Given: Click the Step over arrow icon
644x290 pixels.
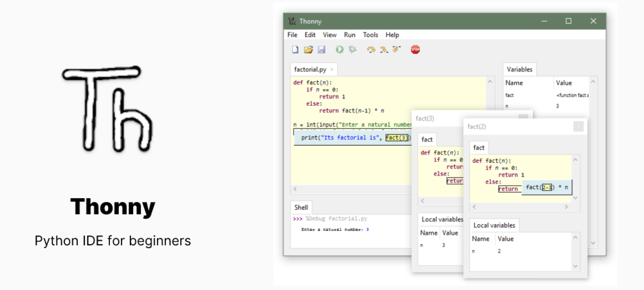Looking at the screenshot, I should (371, 50).
